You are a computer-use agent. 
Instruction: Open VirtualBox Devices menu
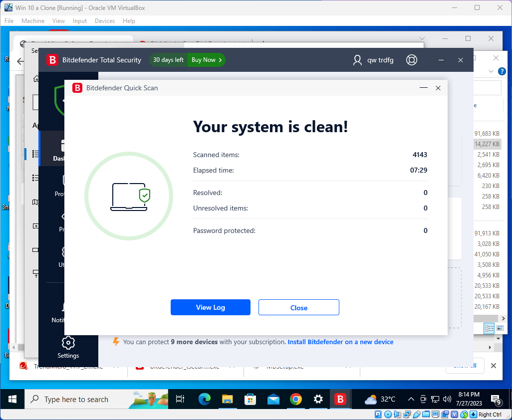pos(104,21)
